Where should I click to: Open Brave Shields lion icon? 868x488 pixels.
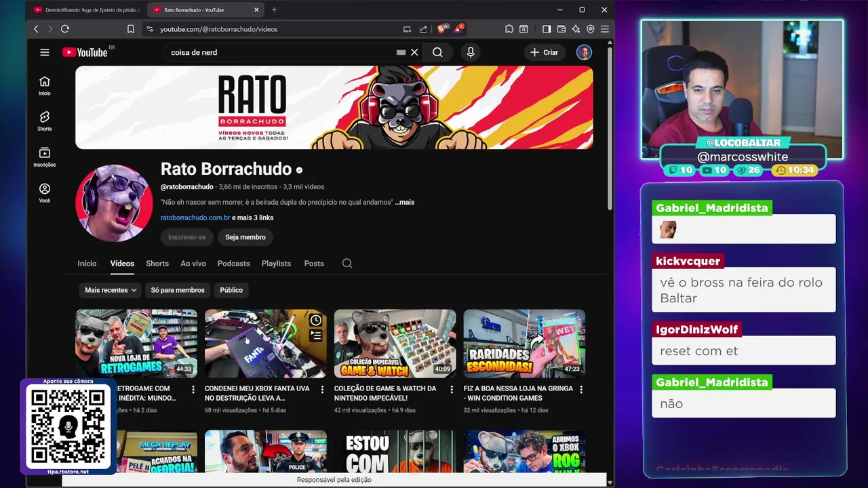tap(441, 28)
